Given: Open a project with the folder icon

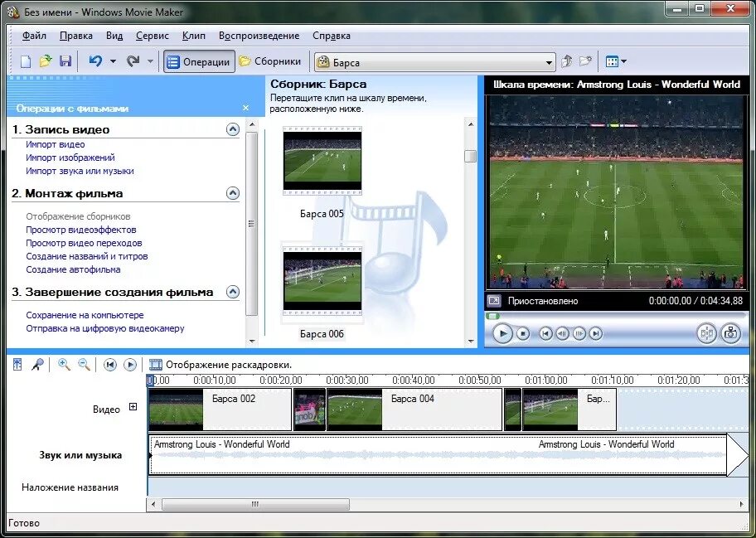Looking at the screenshot, I should pos(46,61).
